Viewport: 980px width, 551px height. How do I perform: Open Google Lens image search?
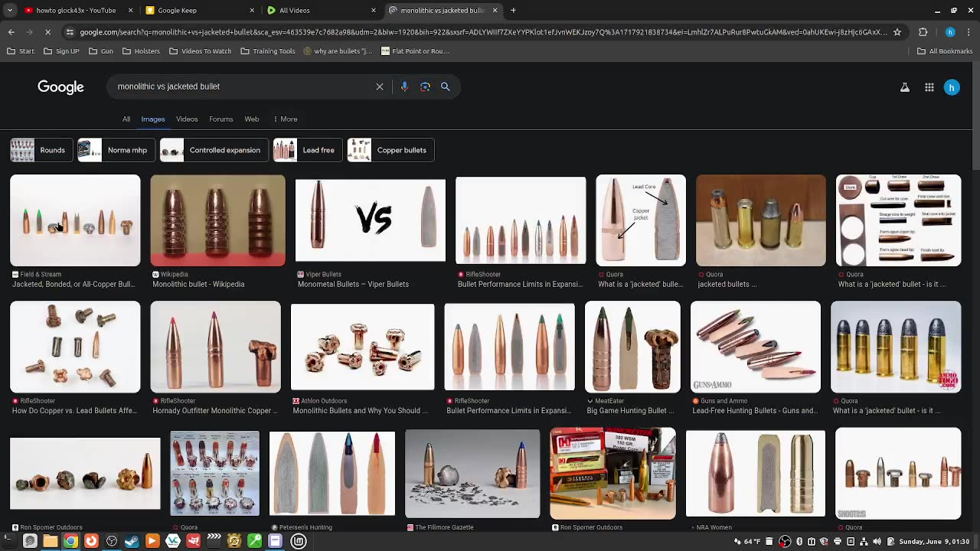point(425,86)
